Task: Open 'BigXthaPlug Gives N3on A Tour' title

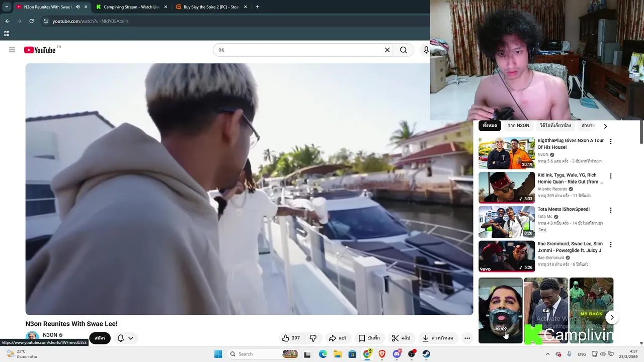Action: 571,144
